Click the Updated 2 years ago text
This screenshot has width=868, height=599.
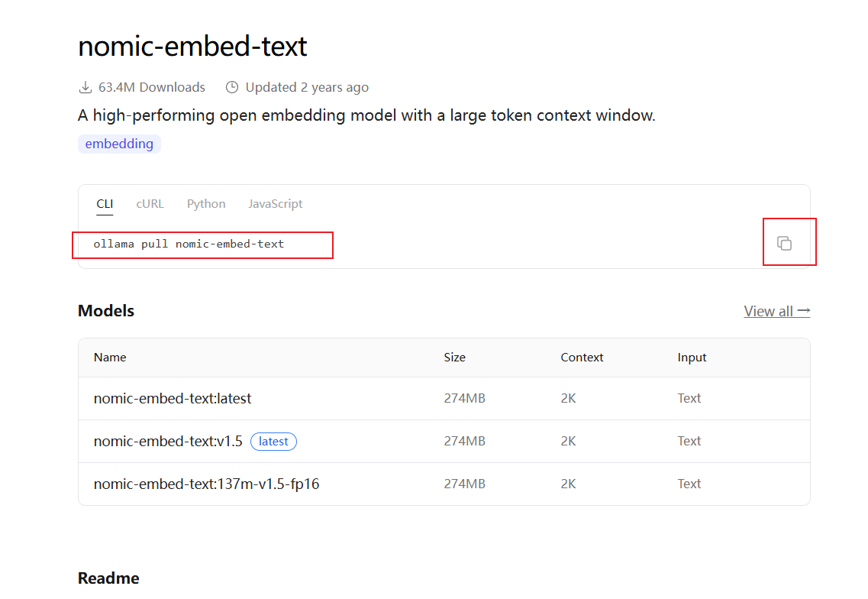(307, 88)
